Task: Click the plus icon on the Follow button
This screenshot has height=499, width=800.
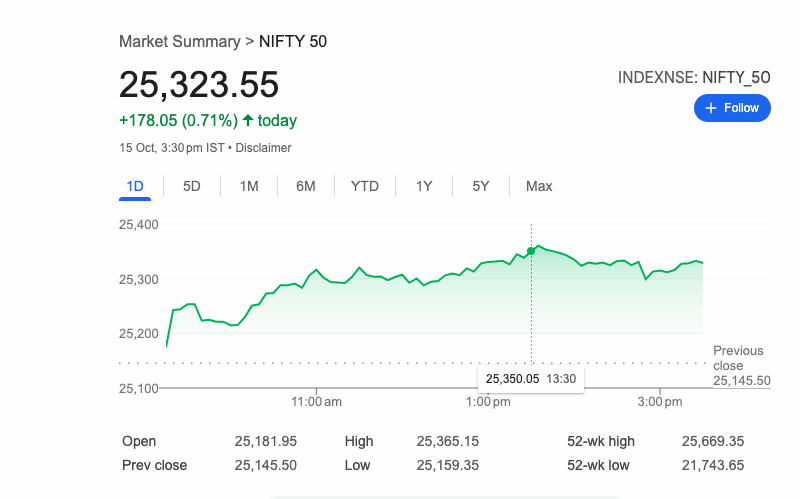Action: click(x=711, y=108)
